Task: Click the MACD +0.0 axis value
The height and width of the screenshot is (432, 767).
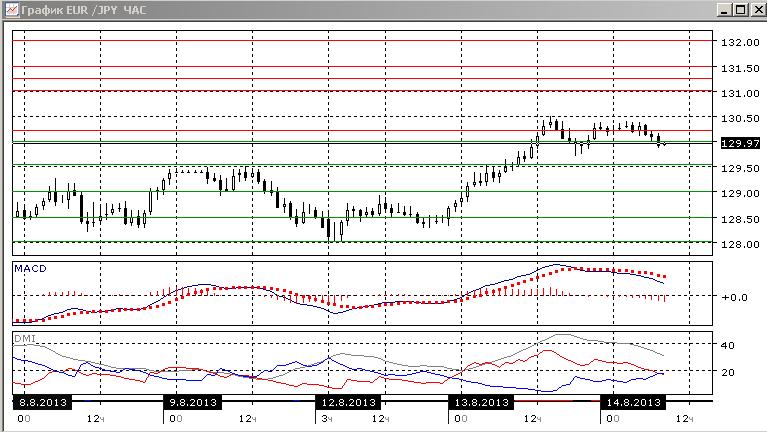Action: [x=734, y=297]
